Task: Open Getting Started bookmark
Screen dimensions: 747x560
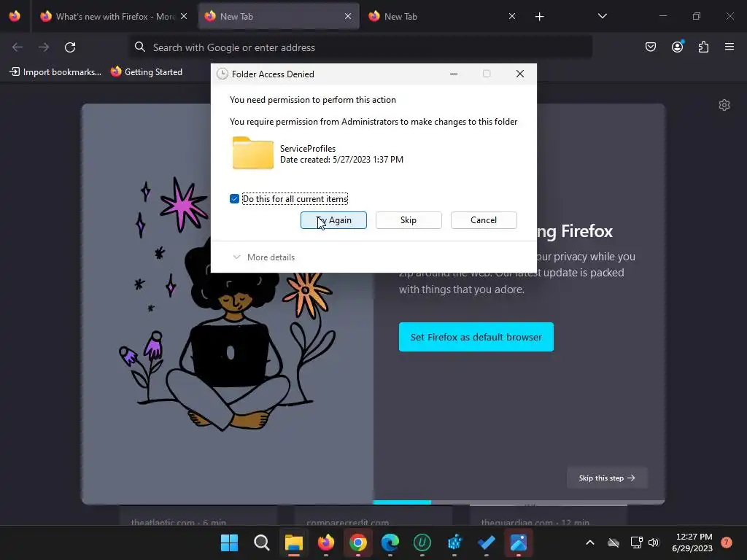Action: point(147,72)
